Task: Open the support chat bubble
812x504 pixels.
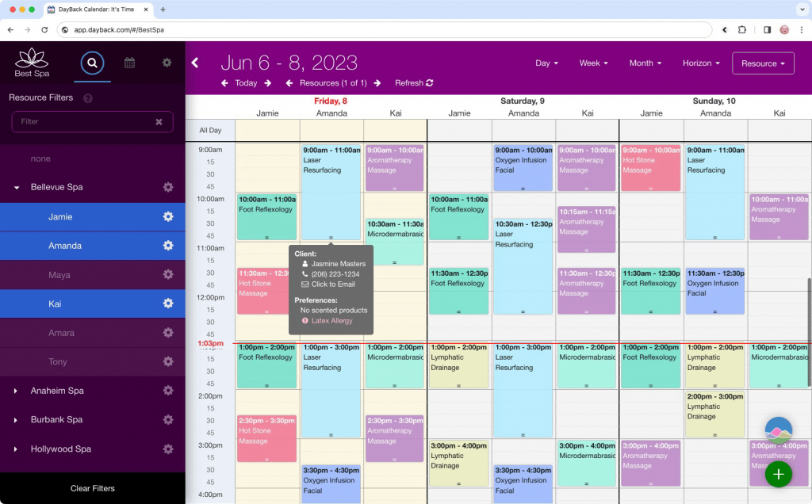Action: point(778,429)
